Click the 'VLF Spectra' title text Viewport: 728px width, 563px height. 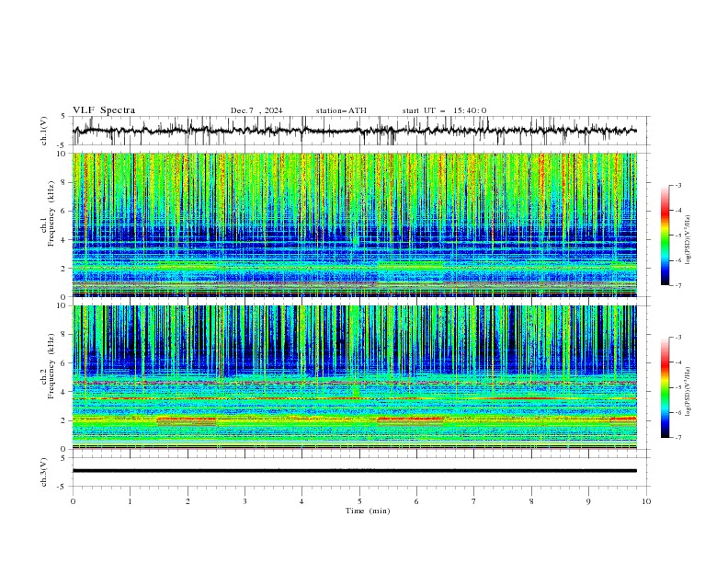point(104,110)
